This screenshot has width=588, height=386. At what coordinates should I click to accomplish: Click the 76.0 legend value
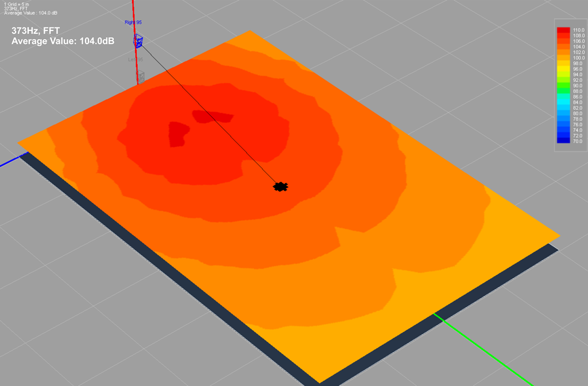[578, 124]
